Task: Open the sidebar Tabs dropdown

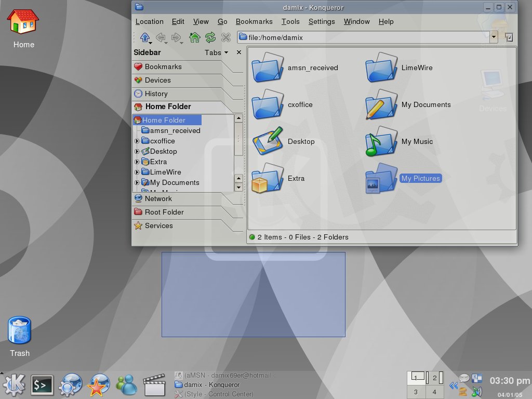Action: pos(217,52)
